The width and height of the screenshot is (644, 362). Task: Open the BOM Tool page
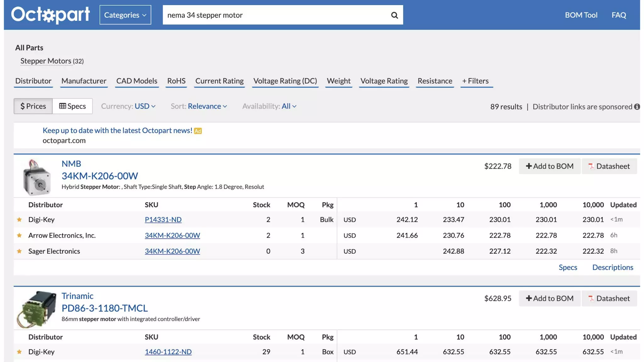[581, 15]
